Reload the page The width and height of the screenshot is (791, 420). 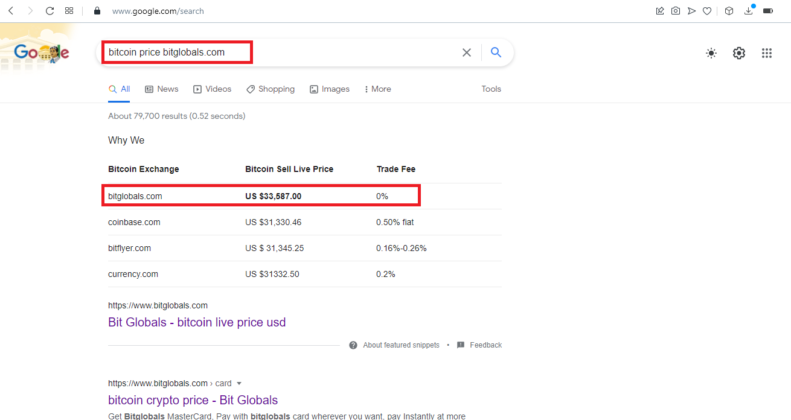49,11
